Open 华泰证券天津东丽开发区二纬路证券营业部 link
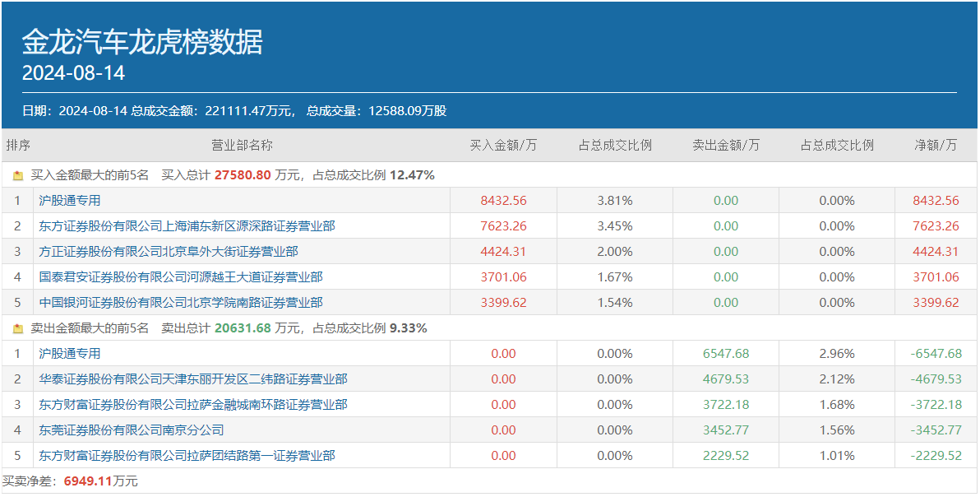This screenshot has height=497, width=980. click(x=193, y=379)
